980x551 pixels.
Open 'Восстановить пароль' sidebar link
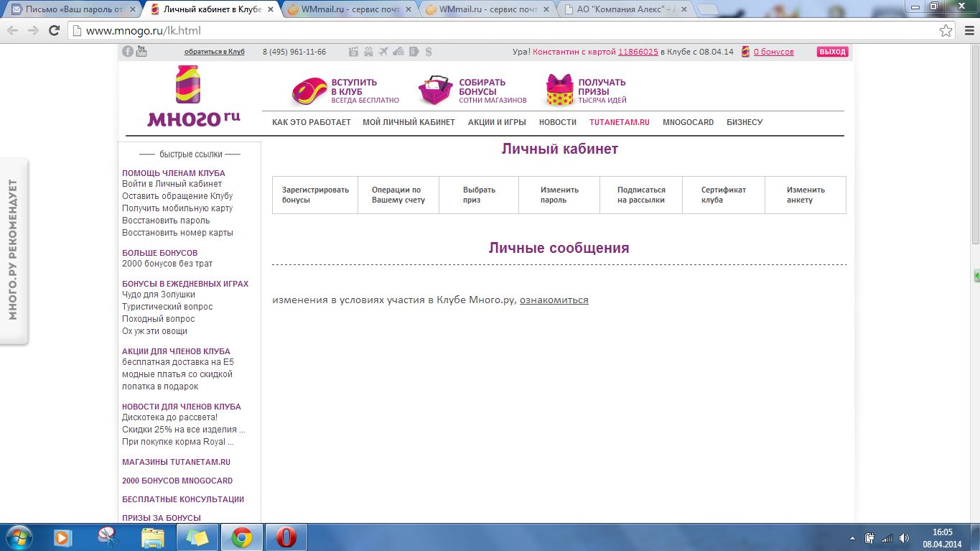[166, 221]
